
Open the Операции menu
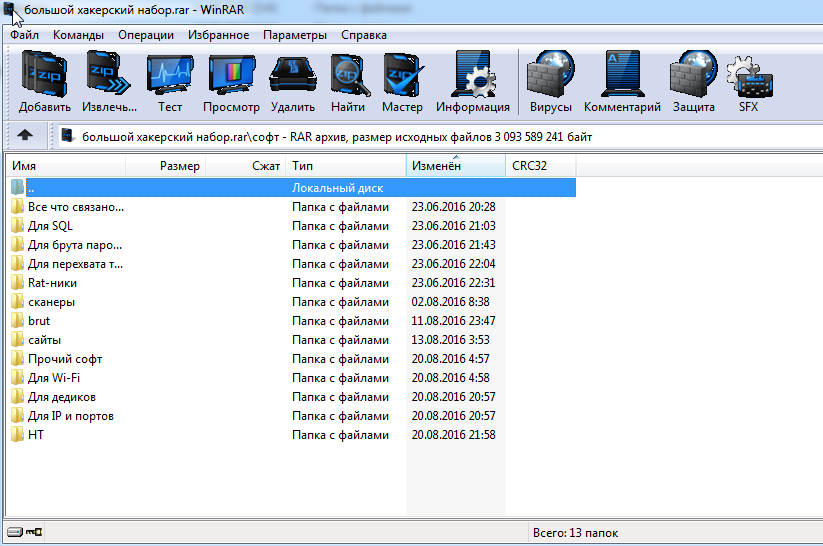(x=146, y=35)
